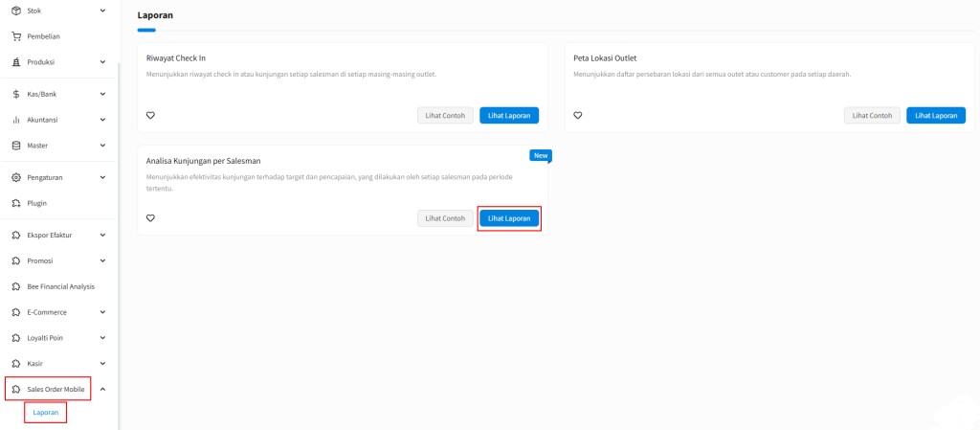Expand the Kas/Bank menu chevron
This screenshot has width=980, height=430.
pos(102,94)
